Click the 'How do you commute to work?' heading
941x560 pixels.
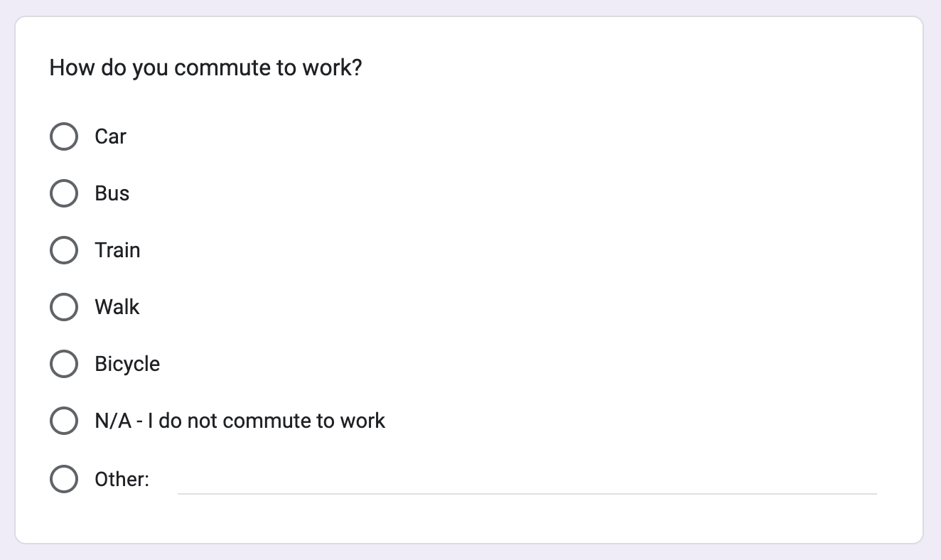pos(206,68)
